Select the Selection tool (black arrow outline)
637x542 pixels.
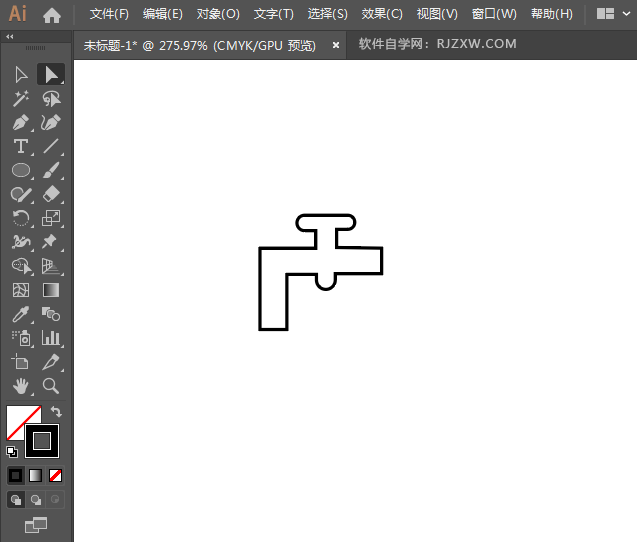21,75
